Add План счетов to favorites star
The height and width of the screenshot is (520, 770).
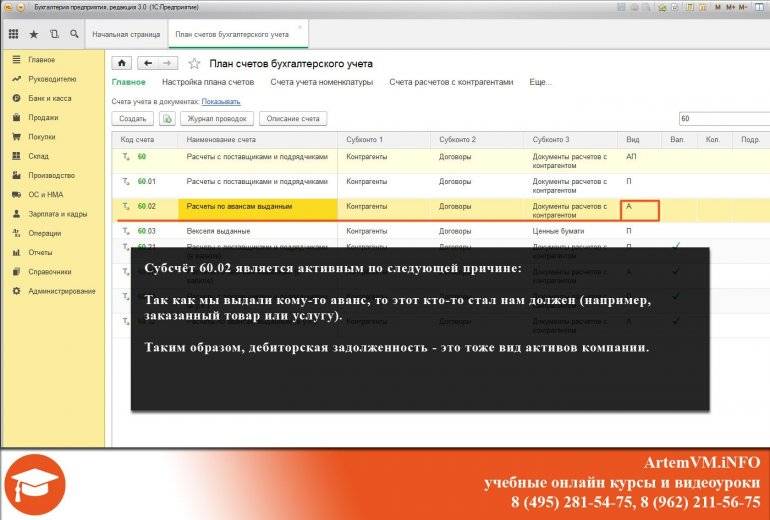point(194,64)
